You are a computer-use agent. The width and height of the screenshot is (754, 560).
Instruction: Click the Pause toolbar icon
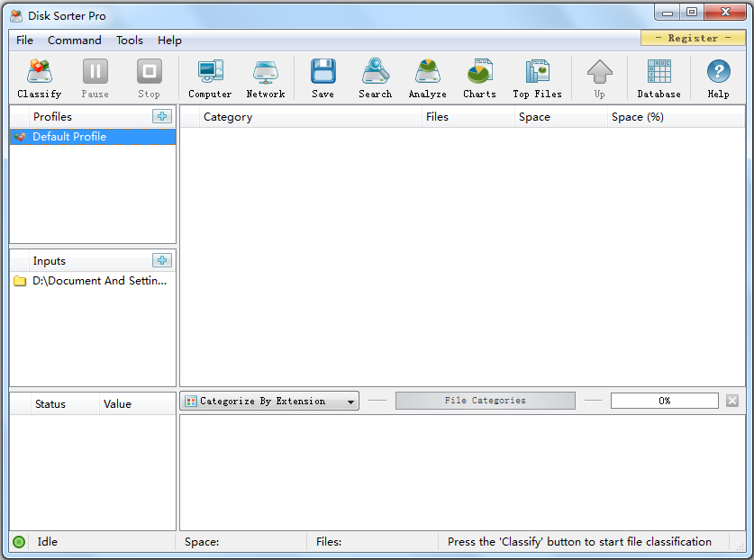click(95, 78)
